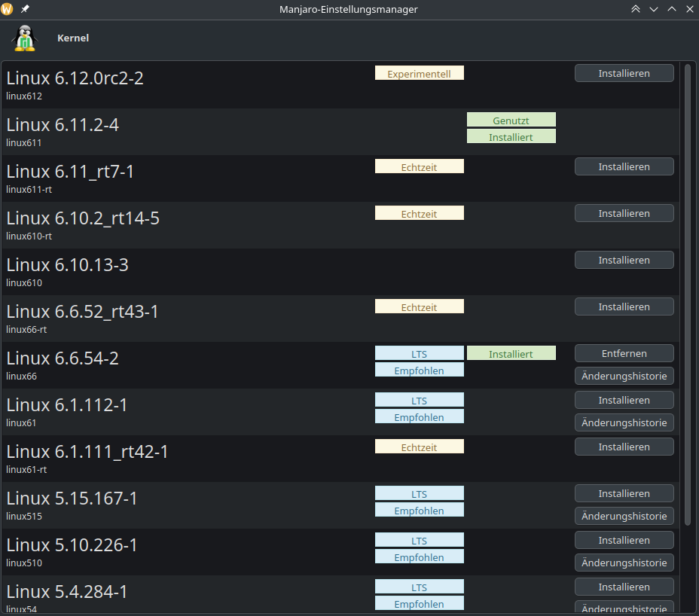
Task: Maximize window with up chevron icon
Action: pos(672,9)
